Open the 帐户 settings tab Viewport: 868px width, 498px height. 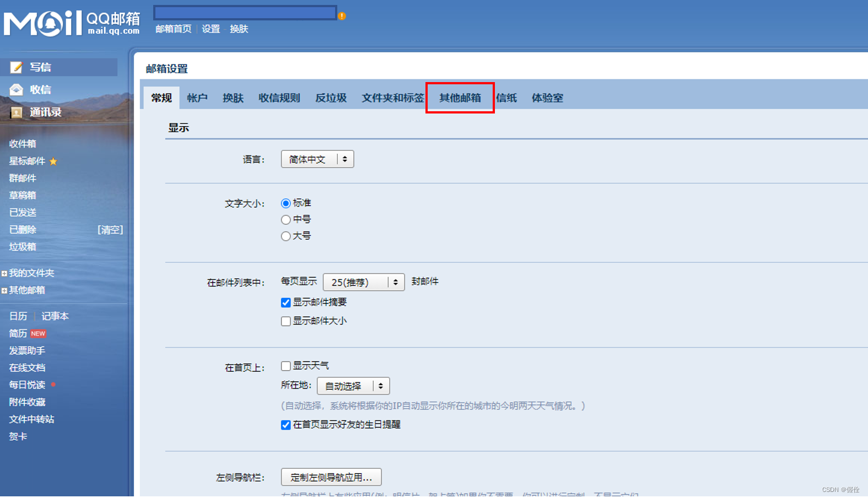(x=197, y=98)
